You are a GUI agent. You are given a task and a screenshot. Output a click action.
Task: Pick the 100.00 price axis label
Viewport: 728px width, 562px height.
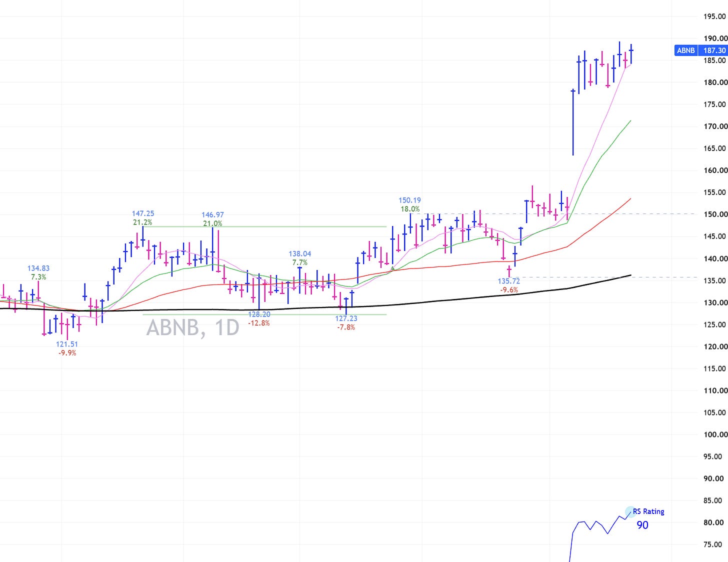pos(715,434)
